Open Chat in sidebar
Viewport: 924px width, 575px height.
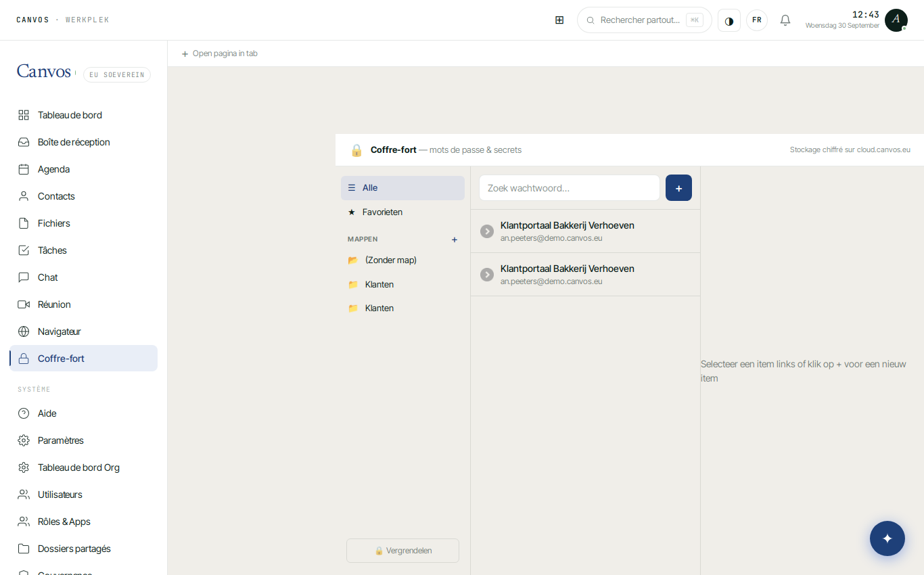point(83,277)
